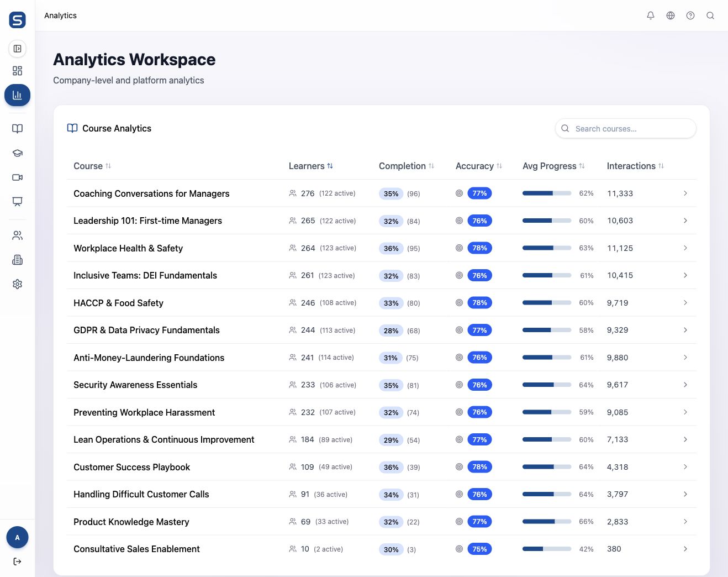The image size is (728, 577).
Task: Sort table by Learners column
Action: point(311,166)
